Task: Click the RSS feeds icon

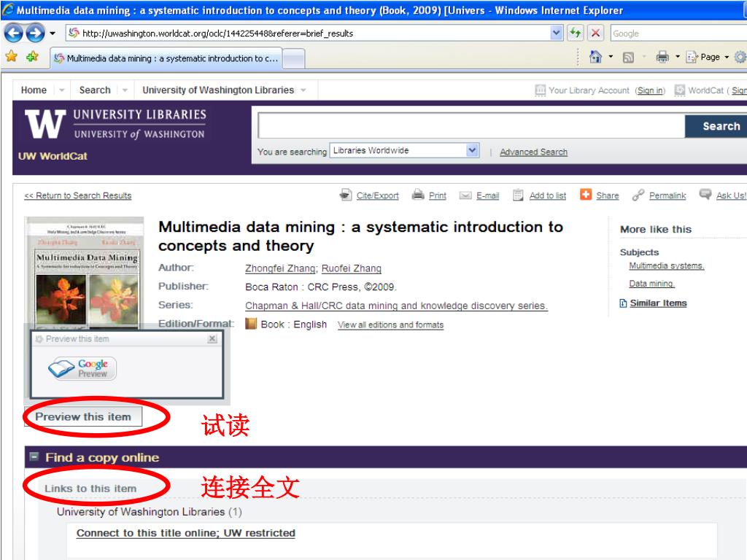Action: point(628,58)
